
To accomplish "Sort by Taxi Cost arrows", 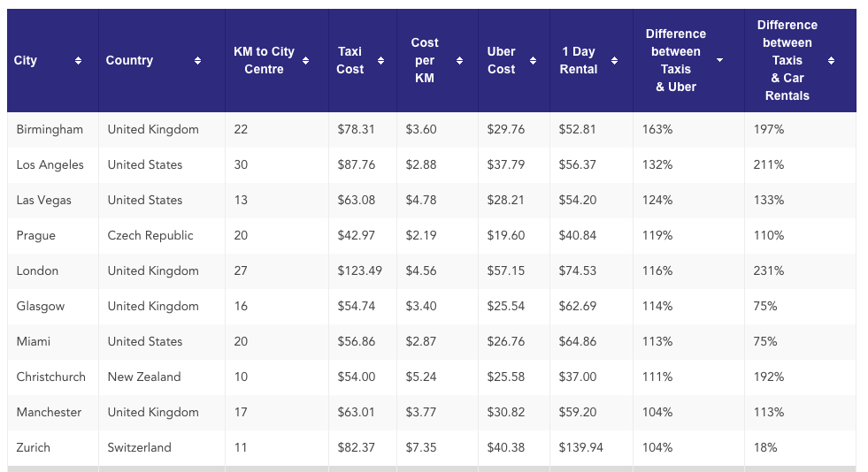I will click(x=380, y=61).
